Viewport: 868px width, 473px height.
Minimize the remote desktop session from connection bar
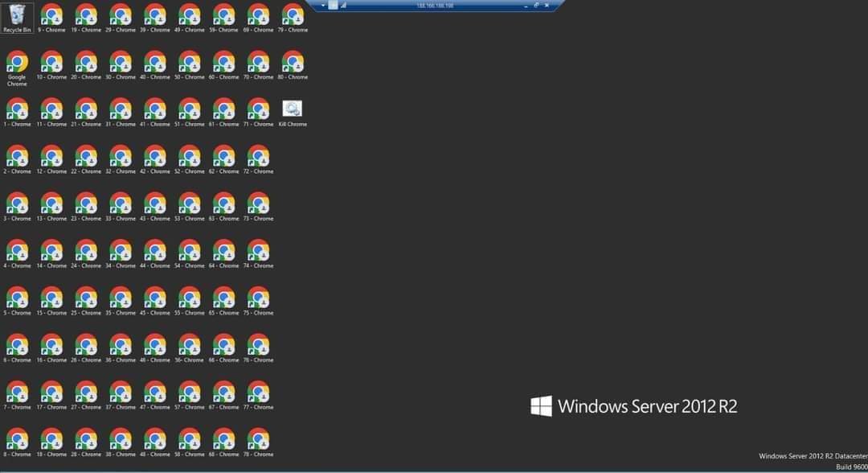click(x=526, y=5)
